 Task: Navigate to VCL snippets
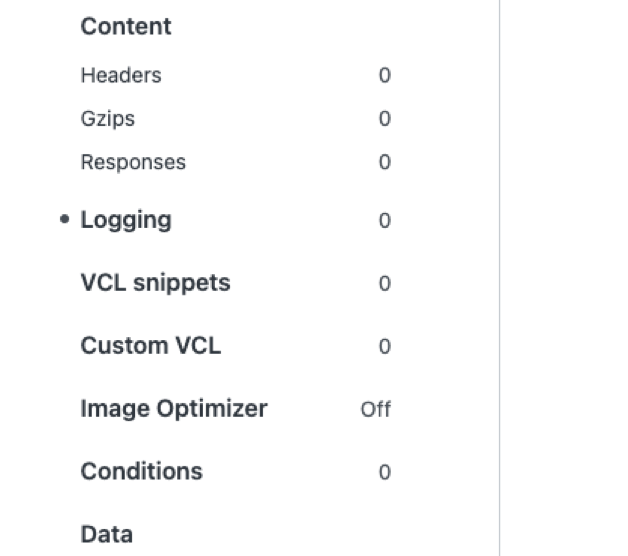click(155, 283)
